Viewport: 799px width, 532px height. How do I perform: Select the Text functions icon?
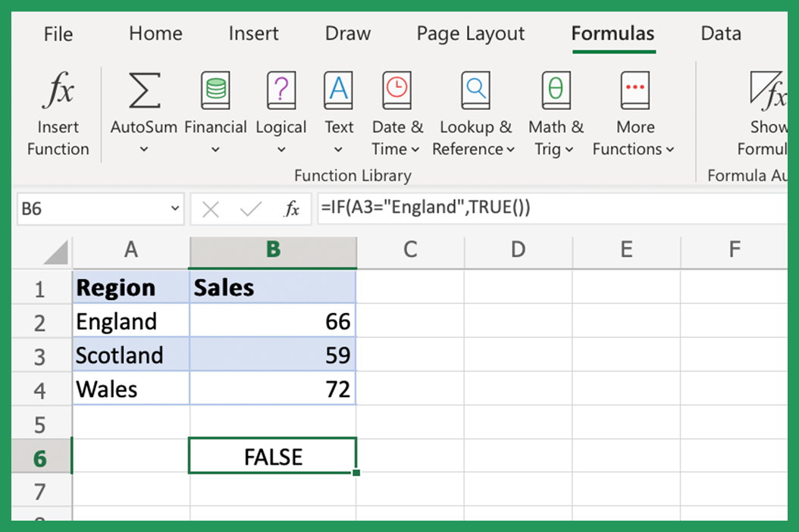338,91
